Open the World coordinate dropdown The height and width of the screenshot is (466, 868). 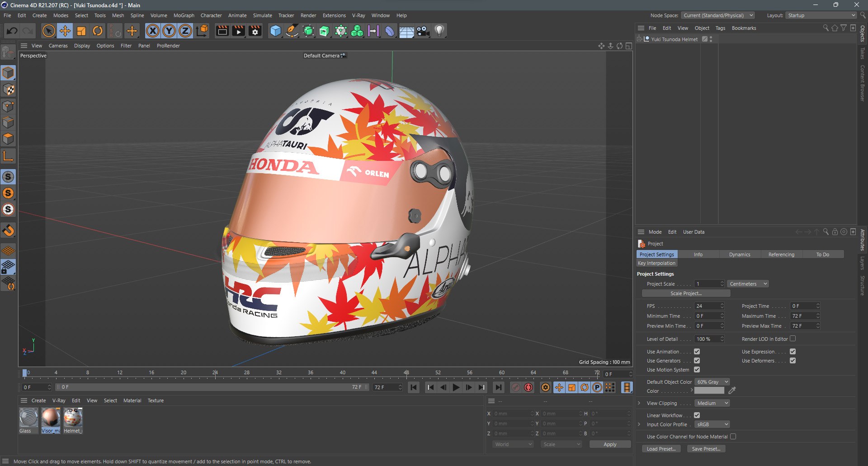(x=513, y=444)
